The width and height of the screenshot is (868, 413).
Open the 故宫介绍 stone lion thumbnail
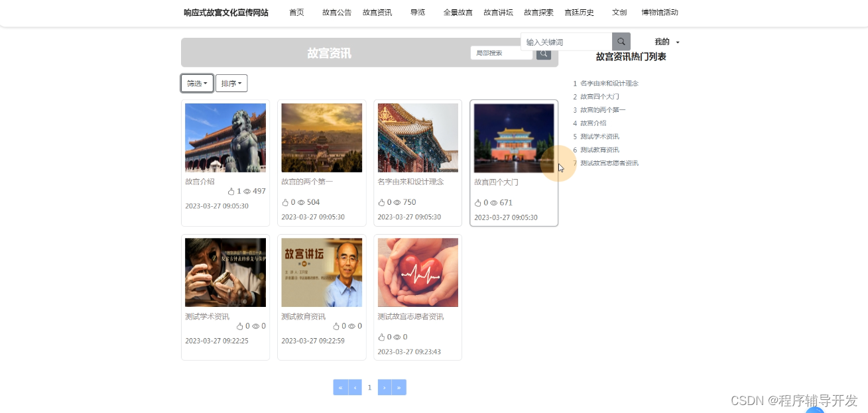225,138
